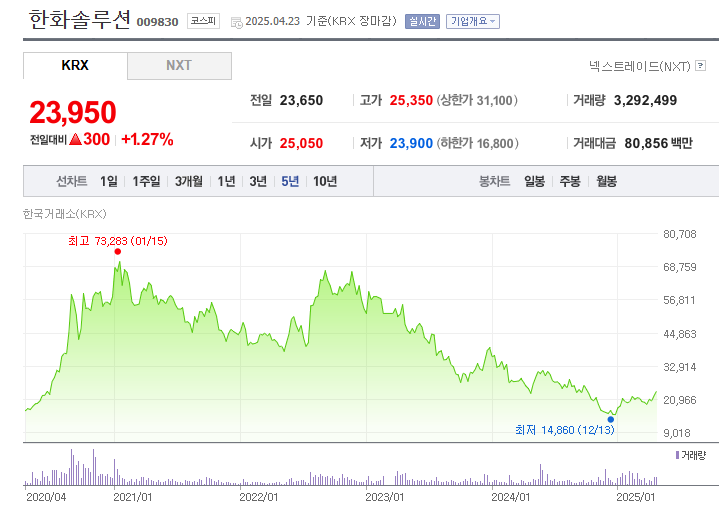This screenshot has height=516, width=719.
Task: Select the 1일 line chart period
Action: (x=109, y=182)
